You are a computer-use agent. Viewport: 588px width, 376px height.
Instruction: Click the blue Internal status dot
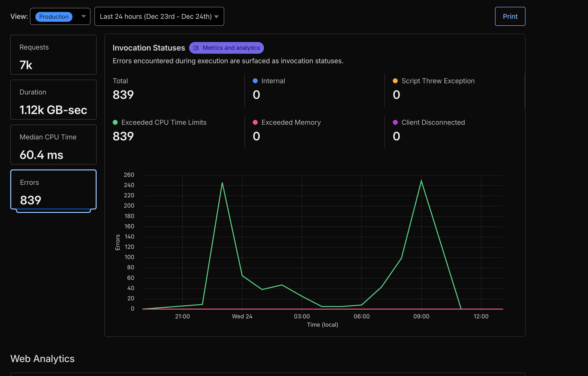pos(255,81)
